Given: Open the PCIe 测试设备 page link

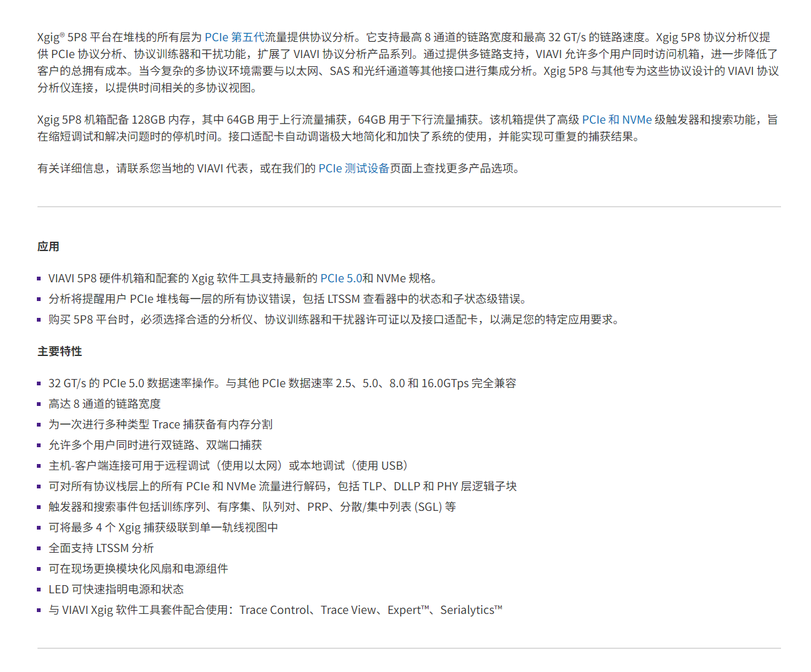Looking at the screenshot, I should [x=353, y=167].
